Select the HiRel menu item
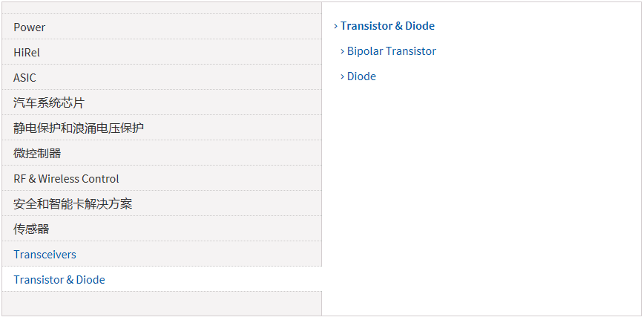The image size is (644, 320). [x=27, y=53]
